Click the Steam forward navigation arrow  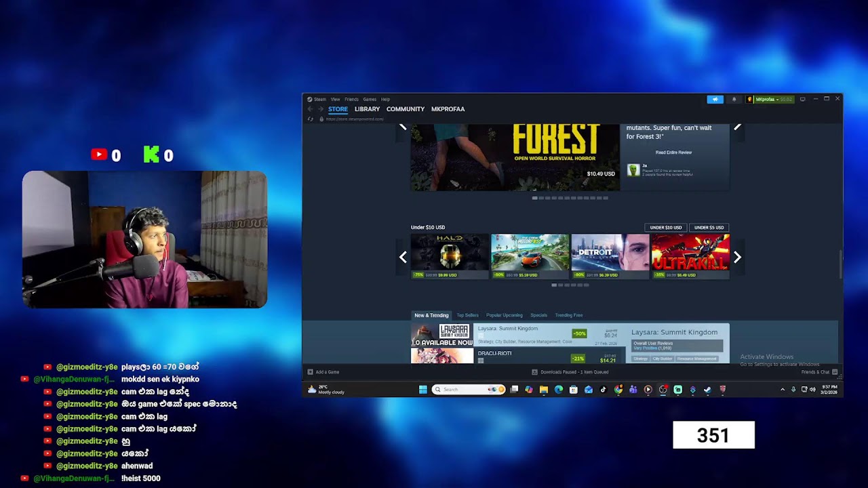321,109
